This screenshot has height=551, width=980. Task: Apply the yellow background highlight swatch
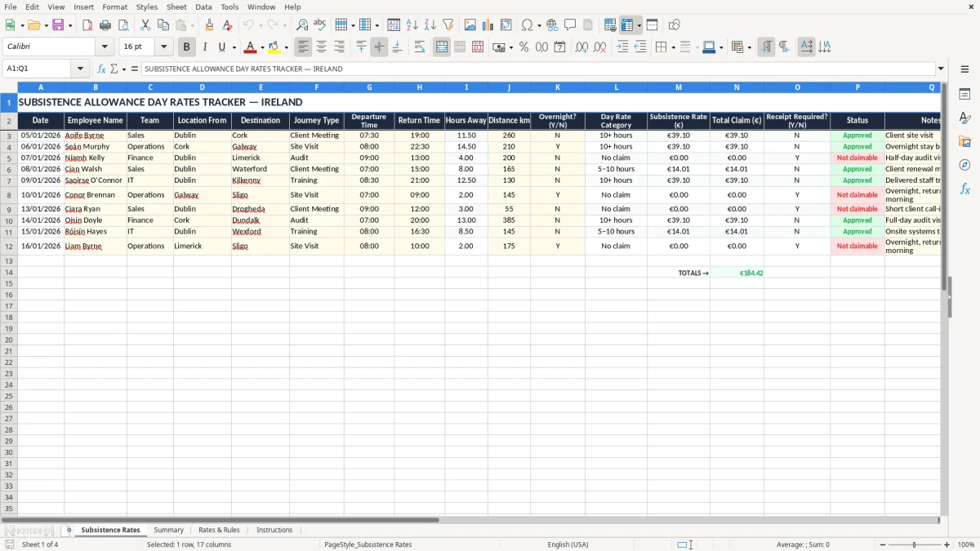(x=274, y=47)
